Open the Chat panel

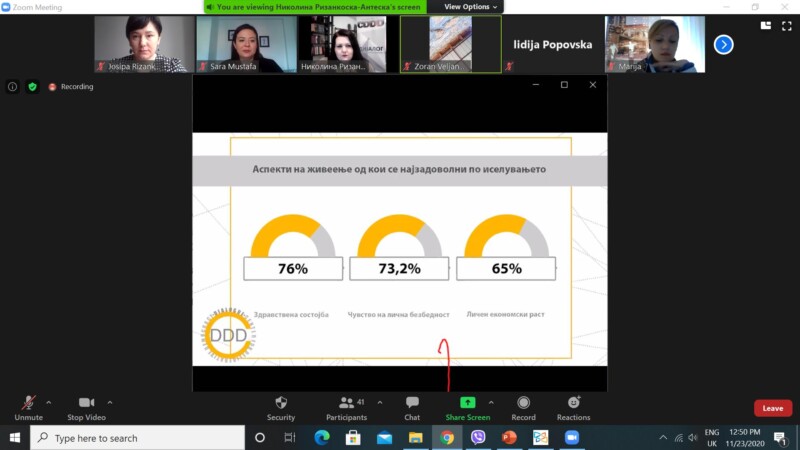coord(412,407)
